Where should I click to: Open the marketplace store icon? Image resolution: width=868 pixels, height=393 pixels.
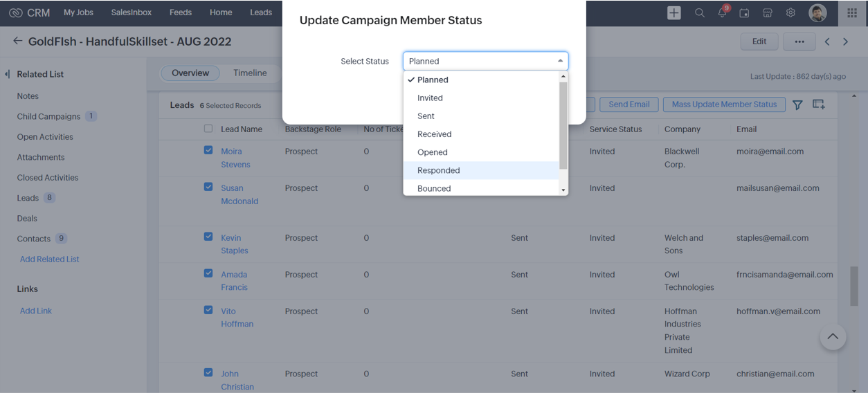[x=768, y=12]
